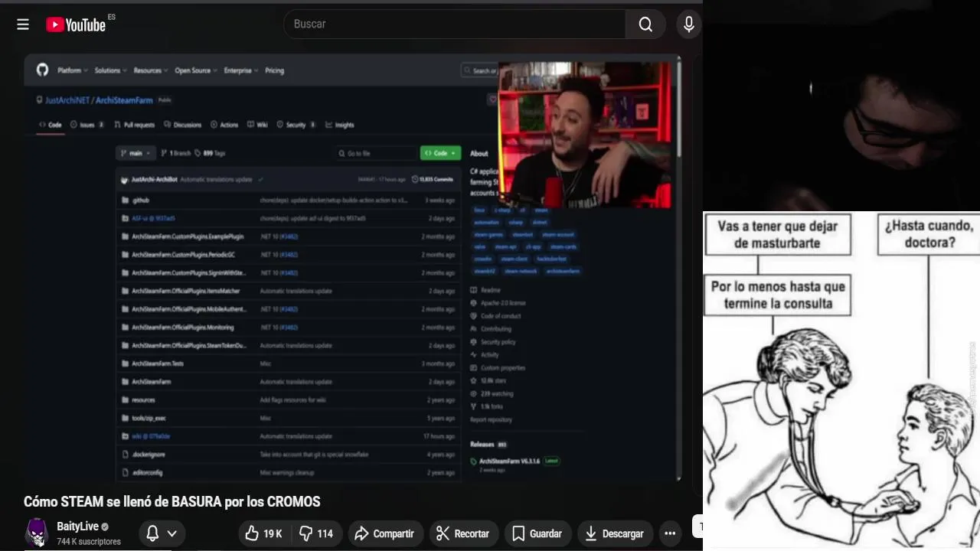Click the verified badge next to BaityLive

click(105, 527)
